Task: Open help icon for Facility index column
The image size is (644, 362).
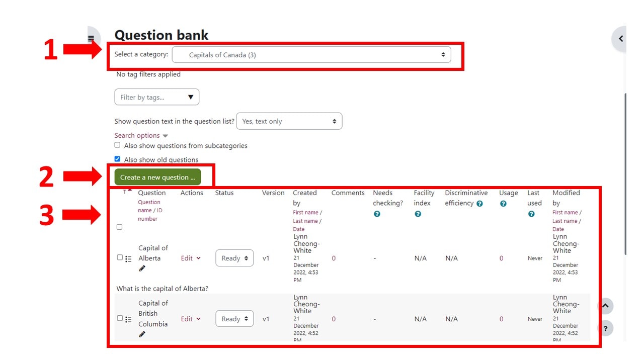Action: tap(418, 214)
